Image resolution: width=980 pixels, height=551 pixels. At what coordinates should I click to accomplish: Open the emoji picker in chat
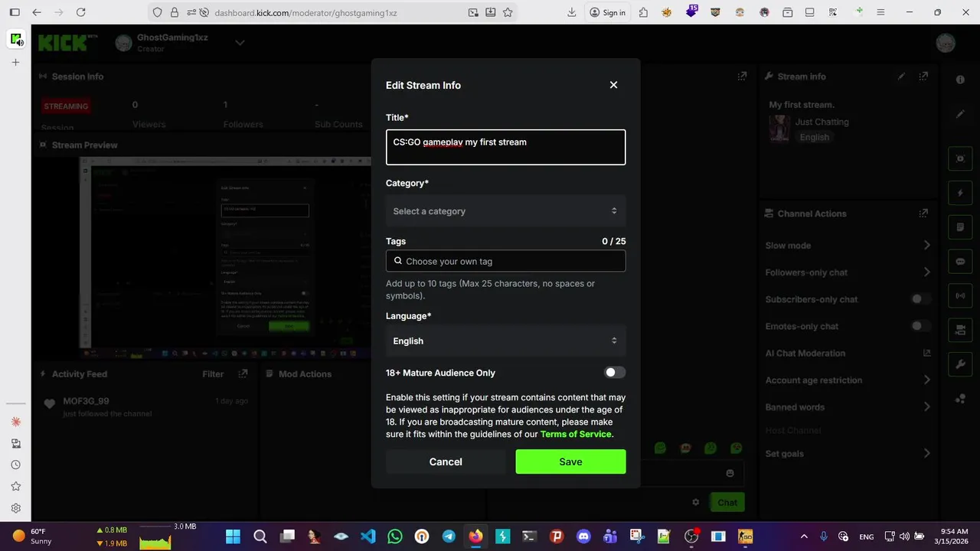(x=730, y=473)
